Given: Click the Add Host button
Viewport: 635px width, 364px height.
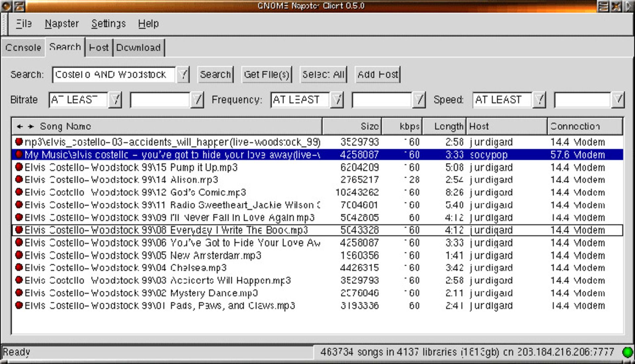Looking at the screenshot, I should tap(377, 74).
